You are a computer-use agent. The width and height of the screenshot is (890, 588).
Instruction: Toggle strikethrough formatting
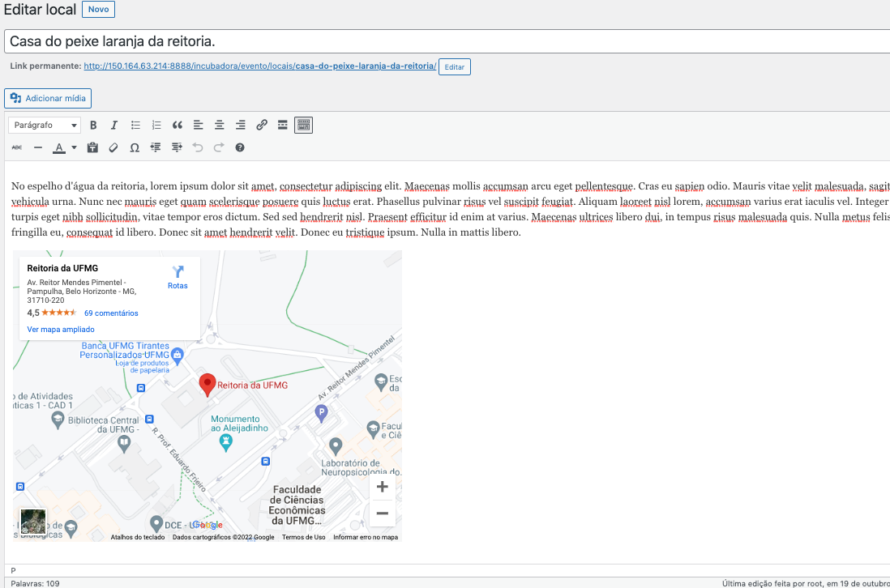pyautogui.click(x=17, y=147)
